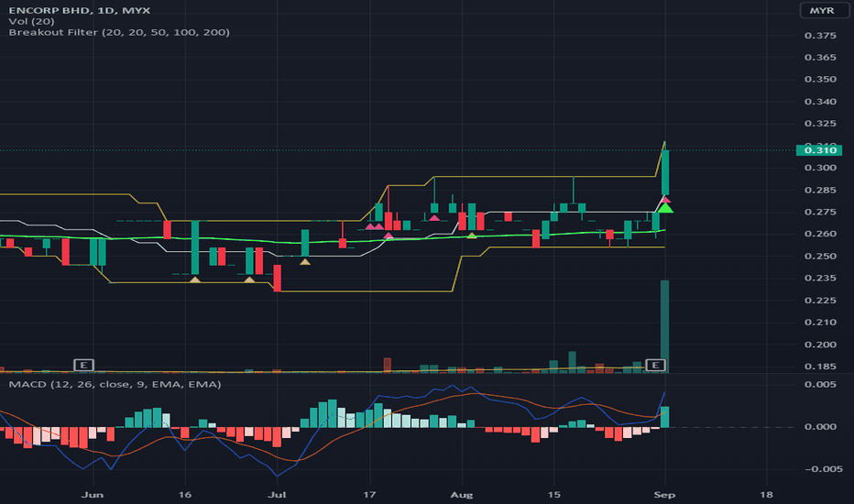Viewport: 854px width, 504px height.
Task: Click the Sep date axis label
Action: [664, 495]
